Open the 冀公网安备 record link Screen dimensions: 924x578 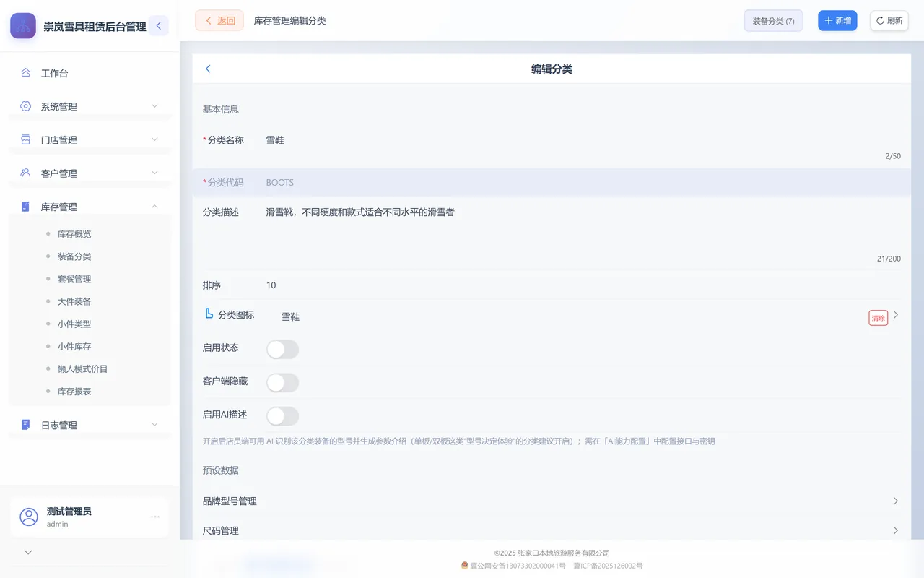pos(518,566)
